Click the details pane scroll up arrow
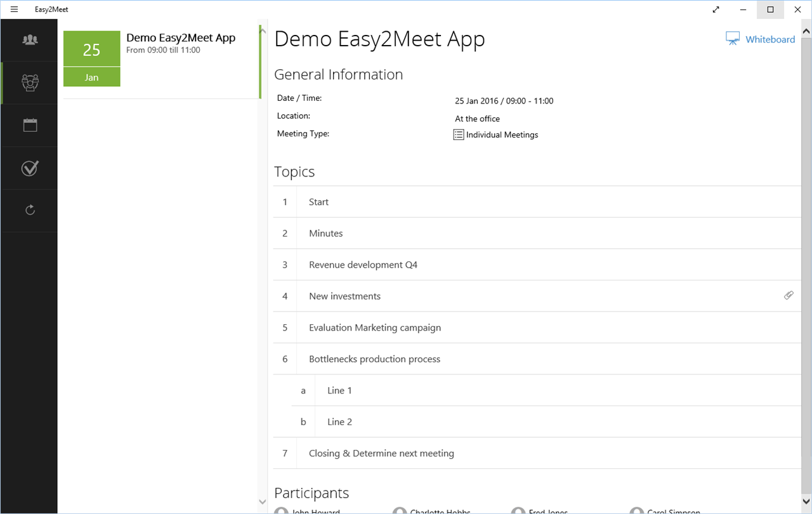 click(x=807, y=30)
